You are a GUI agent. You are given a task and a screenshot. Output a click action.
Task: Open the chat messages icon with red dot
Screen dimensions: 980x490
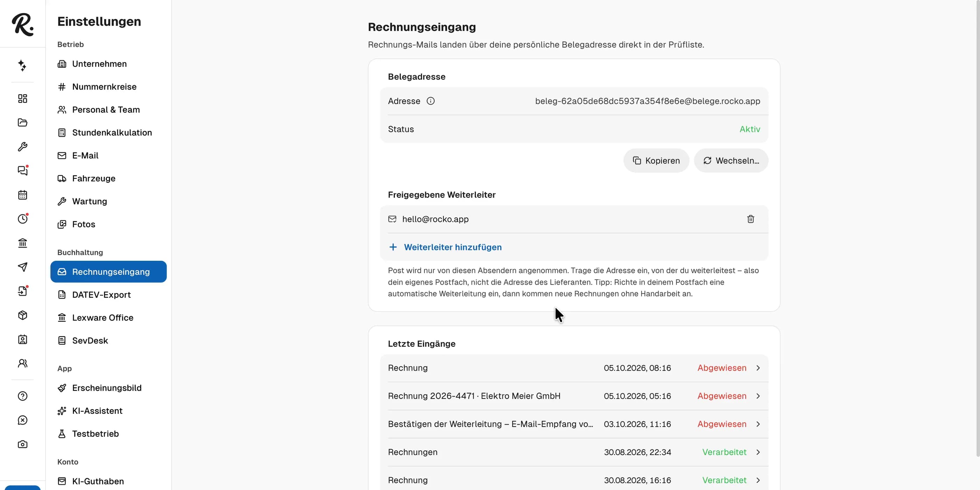point(22,170)
